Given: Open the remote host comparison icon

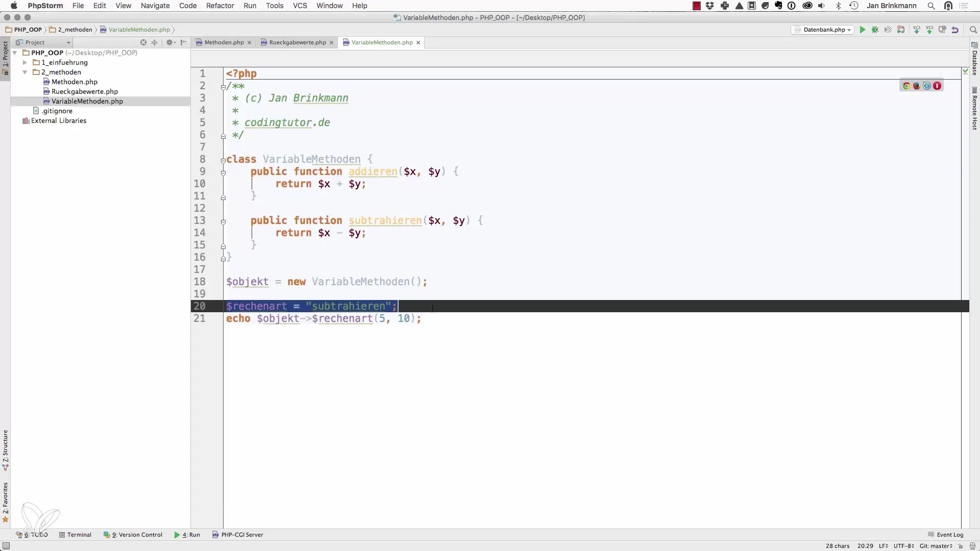Looking at the screenshot, I should [x=942, y=30].
